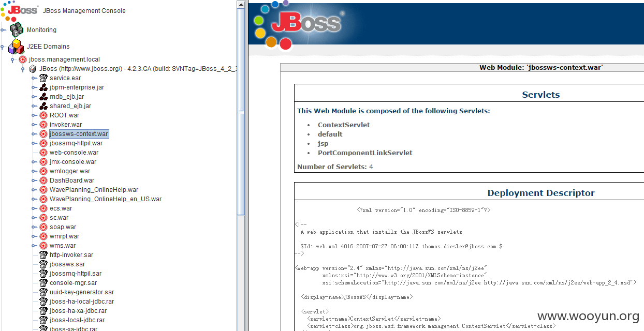The height and width of the screenshot is (331, 644).
Task: Click the jmx-console.war spiral icon
Action: [x=43, y=162]
